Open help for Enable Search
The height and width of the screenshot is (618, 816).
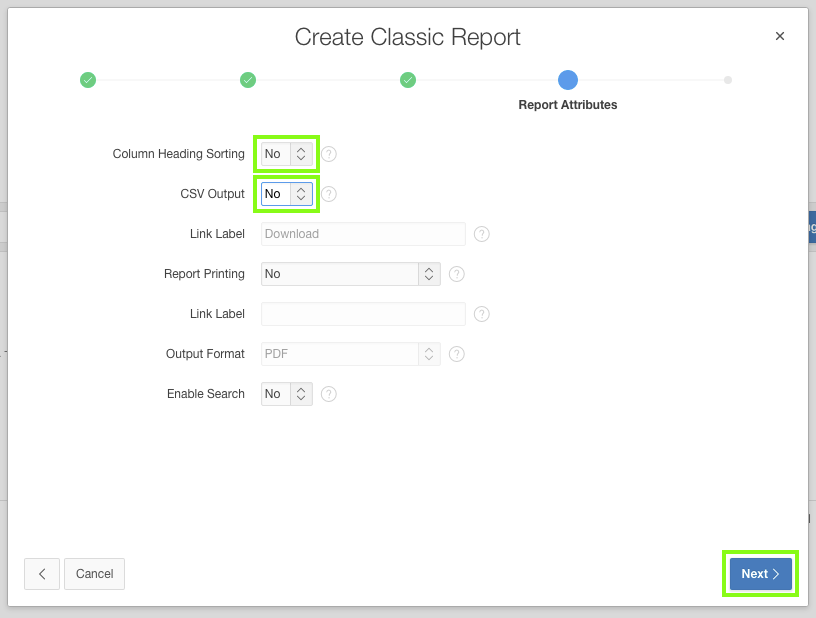[328, 394]
